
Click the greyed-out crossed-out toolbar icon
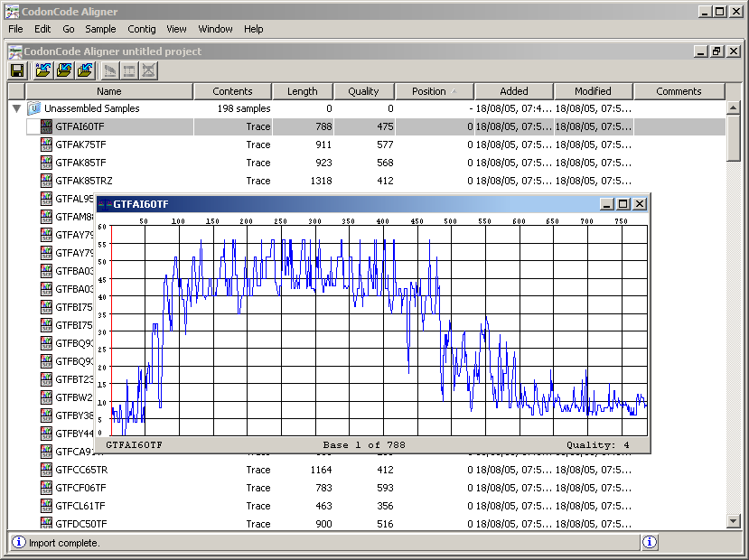[148, 71]
